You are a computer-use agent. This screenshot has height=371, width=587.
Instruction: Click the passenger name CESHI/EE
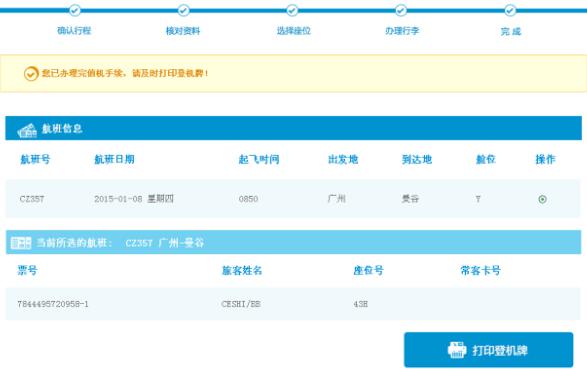(241, 304)
